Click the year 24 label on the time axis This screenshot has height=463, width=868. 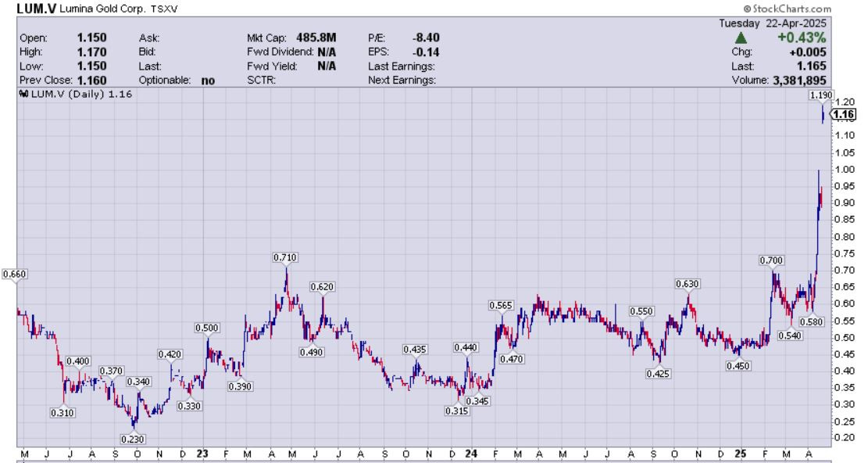pyautogui.click(x=471, y=454)
